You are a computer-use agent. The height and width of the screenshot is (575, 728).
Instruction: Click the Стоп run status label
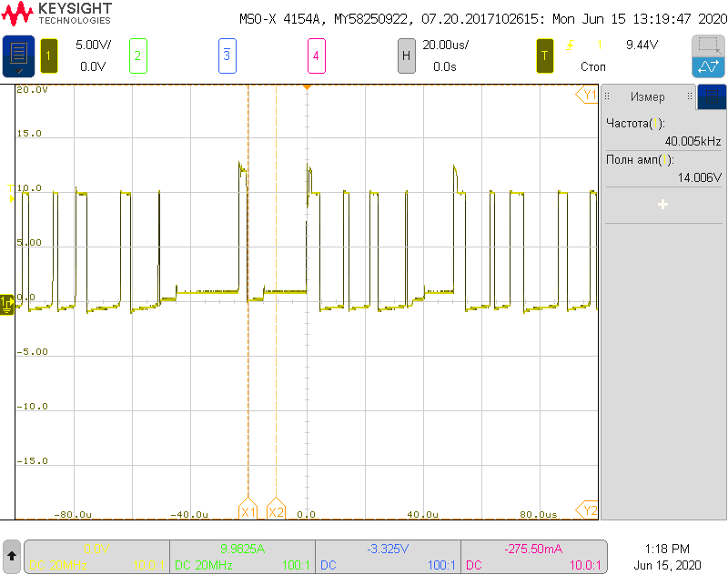point(593,66)
